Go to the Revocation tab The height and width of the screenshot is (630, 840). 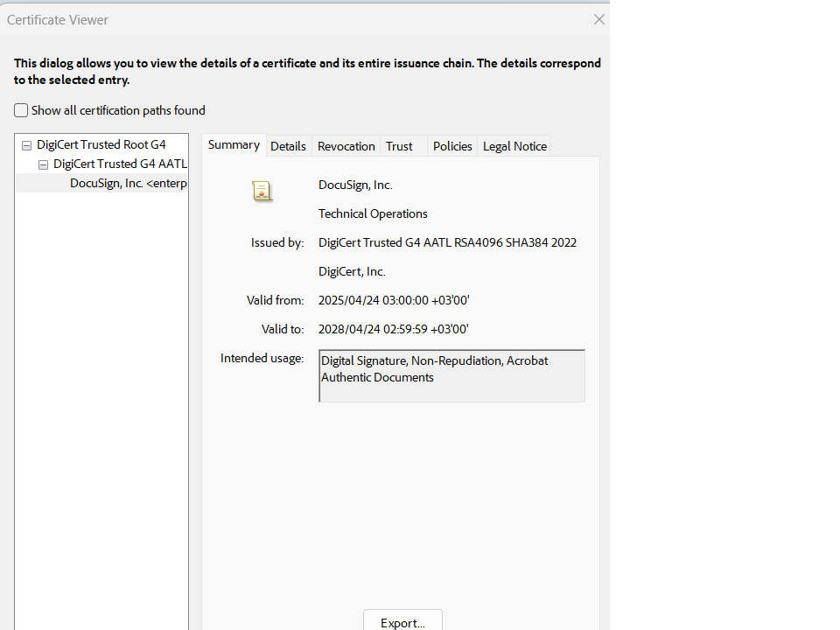(346, 146)
